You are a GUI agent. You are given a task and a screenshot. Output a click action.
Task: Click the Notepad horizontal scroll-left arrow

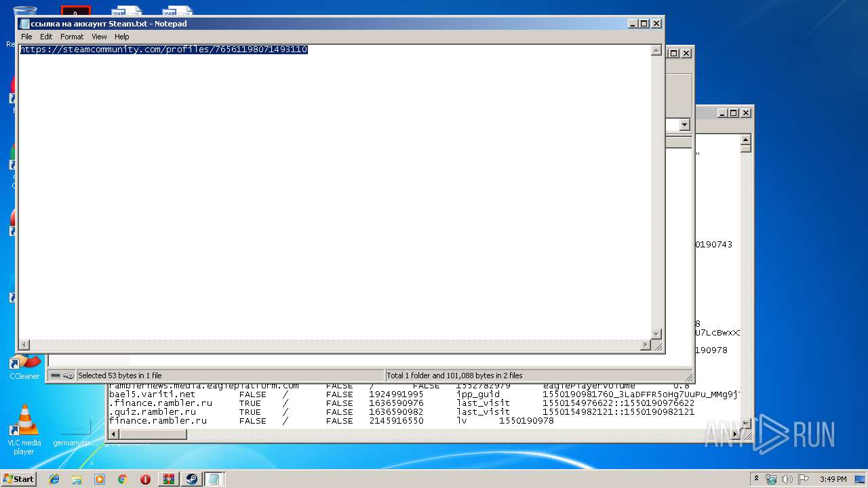click(x=24, y=345)
